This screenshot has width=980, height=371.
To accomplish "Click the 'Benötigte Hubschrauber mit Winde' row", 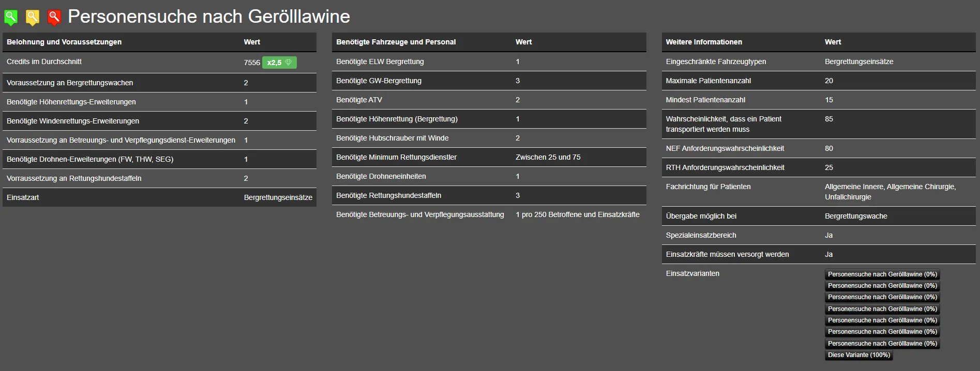I will point(392,138).
